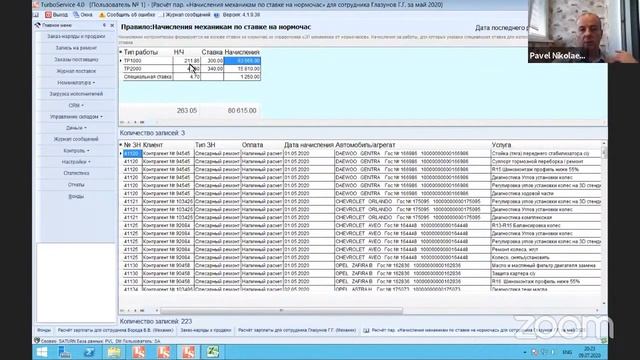Image resolution: width=640 pixels, height=360 pixels.
Task: Click the Версия 4.1.9.38 toolbar entry
Action: coord(238,15)
